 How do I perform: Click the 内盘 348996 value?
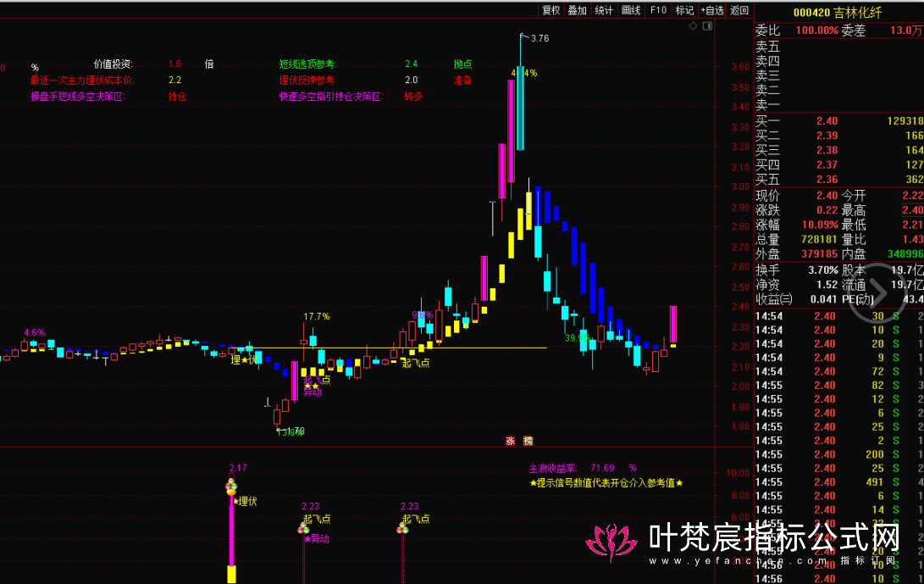905,254
